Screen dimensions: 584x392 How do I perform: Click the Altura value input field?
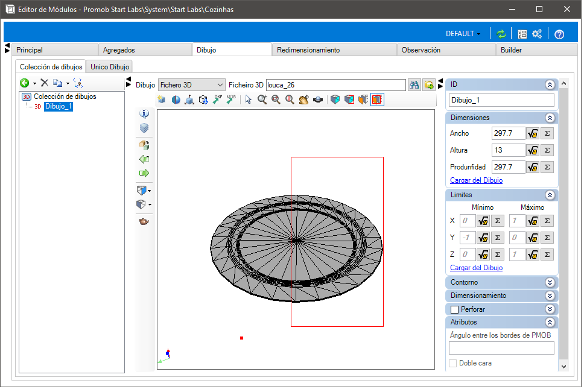point(508,150)
